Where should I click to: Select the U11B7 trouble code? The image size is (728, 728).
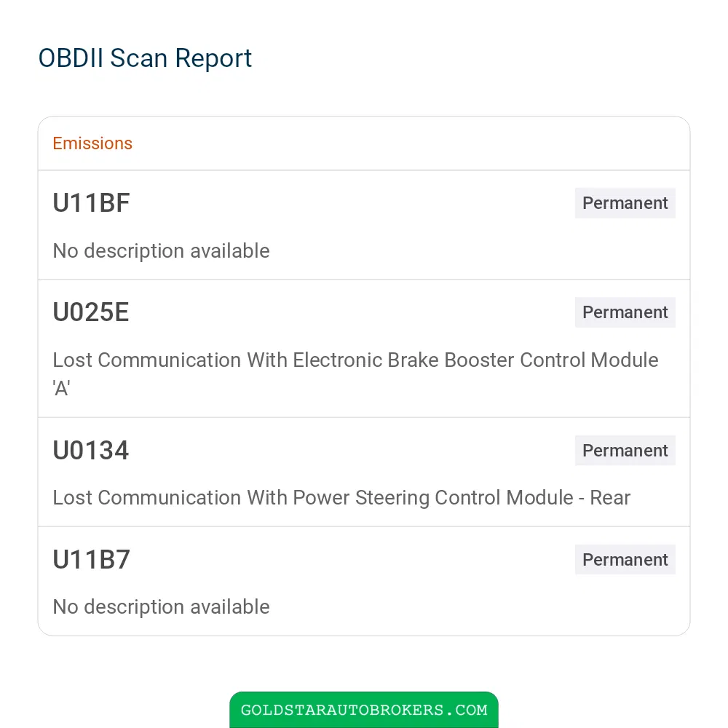pos(91,559)
